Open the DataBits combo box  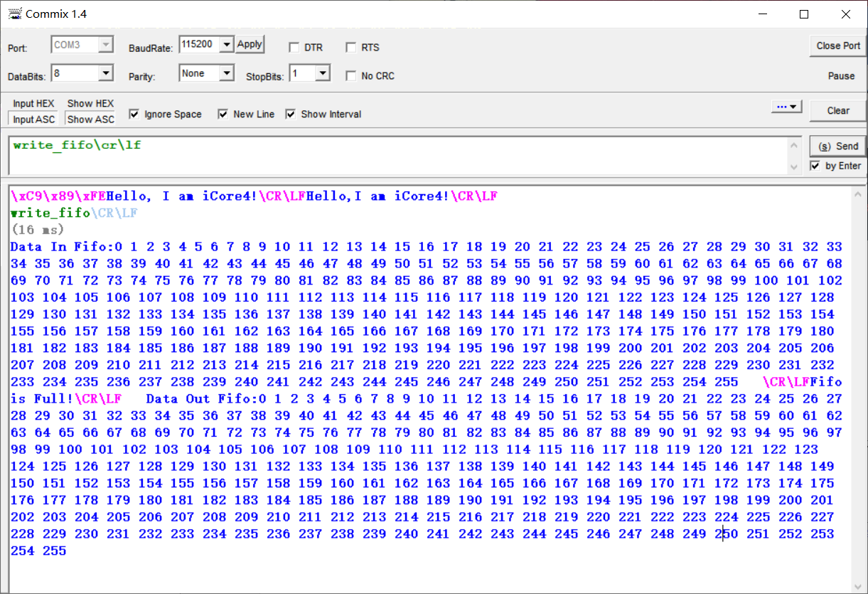[106, 73]
